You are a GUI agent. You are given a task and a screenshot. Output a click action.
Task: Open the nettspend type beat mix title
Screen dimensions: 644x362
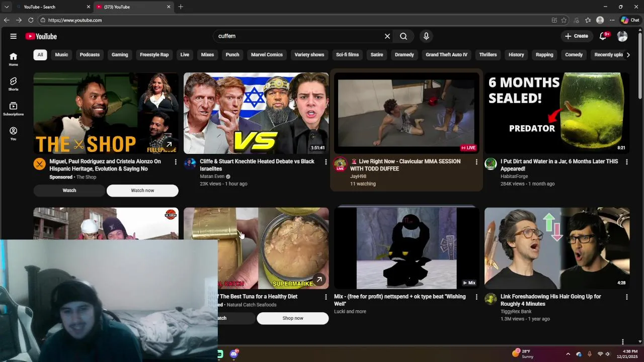(x=400, y=300)
